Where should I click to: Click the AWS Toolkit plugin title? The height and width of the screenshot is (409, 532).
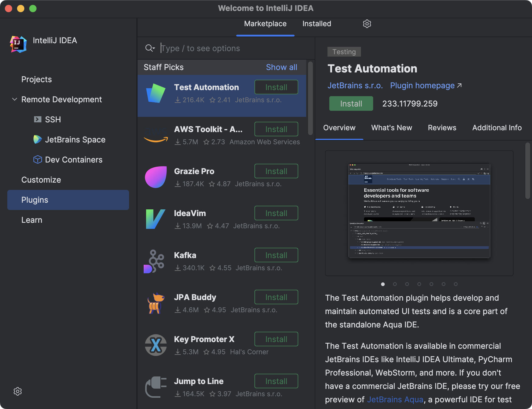coord(208,129)
